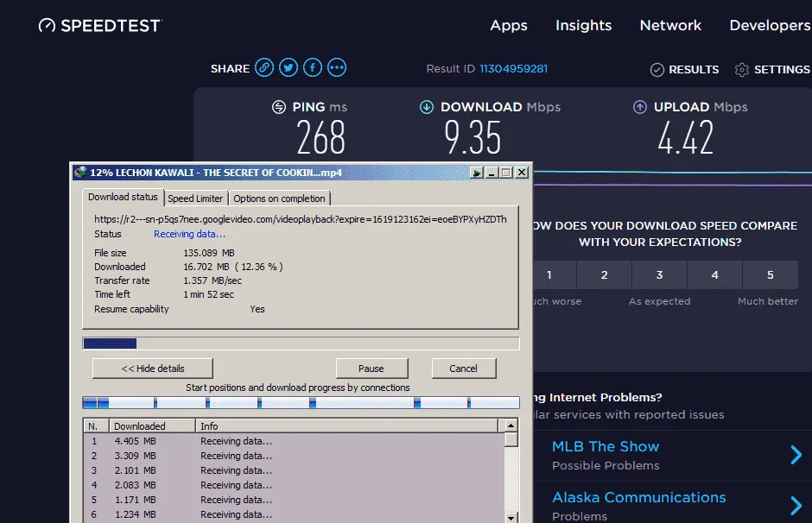Click the 268 ping value
812x523 pixels.
[x=320, y=137]
